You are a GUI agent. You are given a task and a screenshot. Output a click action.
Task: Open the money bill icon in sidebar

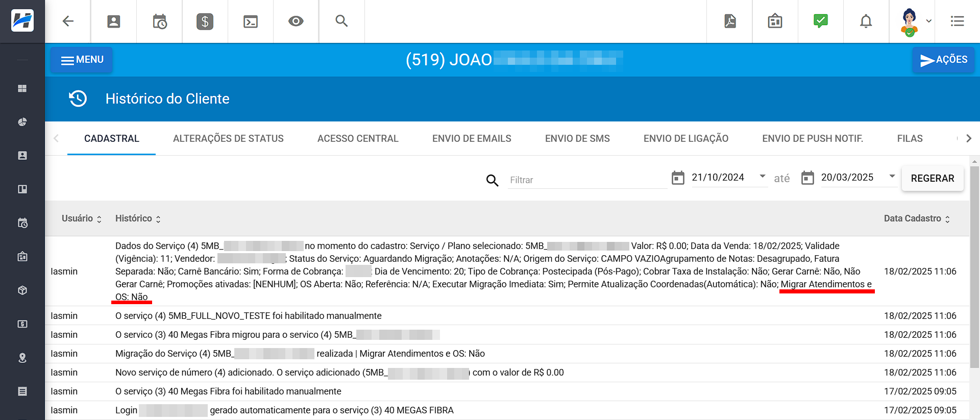click(22, 324)
